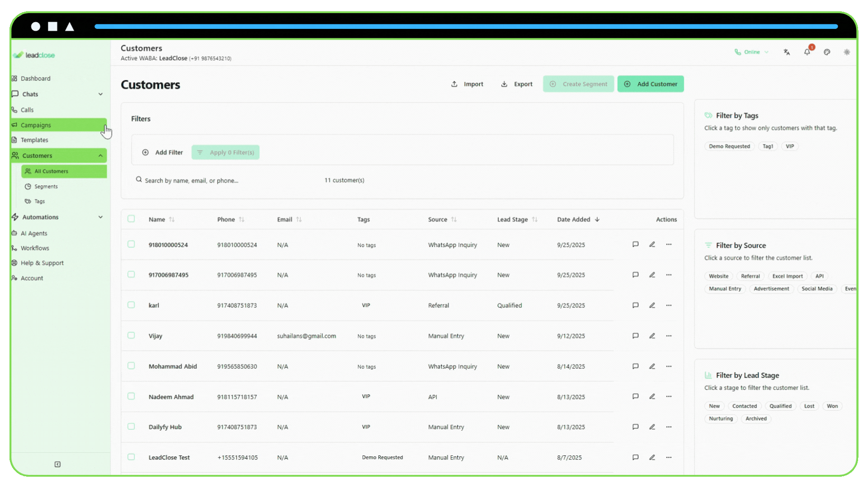868x488 pixels.
Task: Sort table by Source column
Action: (x=442, y=220)
